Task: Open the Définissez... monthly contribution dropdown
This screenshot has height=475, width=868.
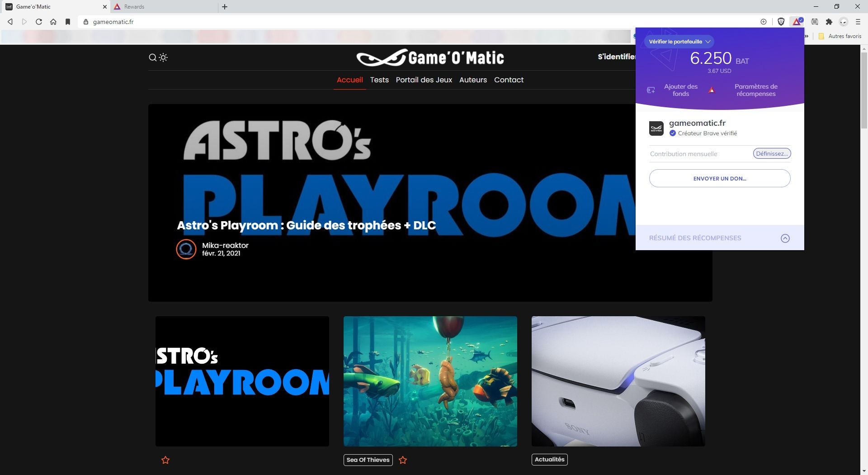Action: (772, 153)
